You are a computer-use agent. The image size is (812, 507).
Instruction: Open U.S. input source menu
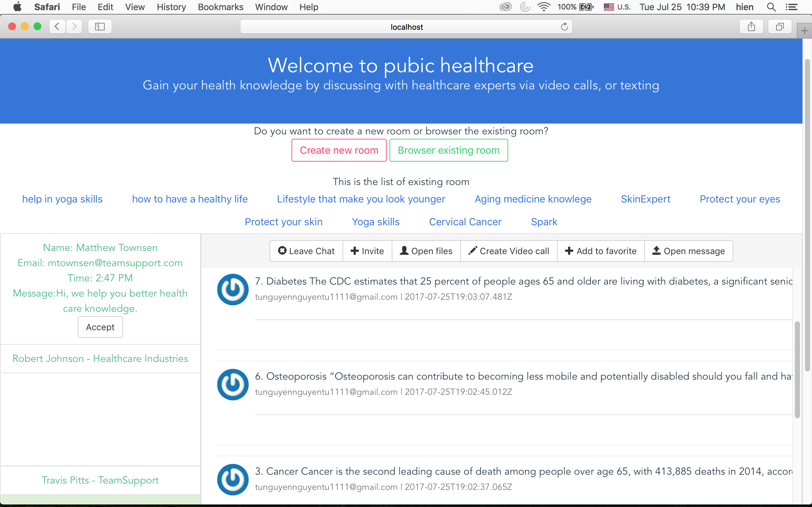[x=617, y=7]
